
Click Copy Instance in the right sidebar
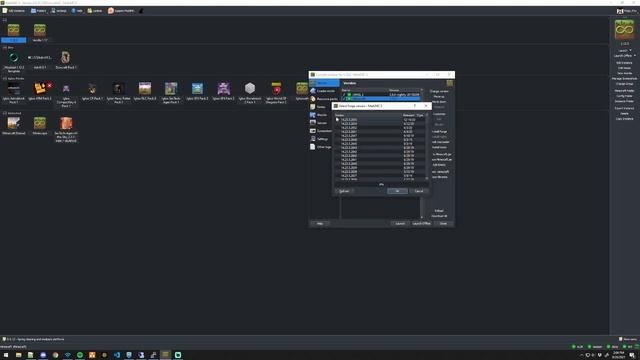click(624, 119)
